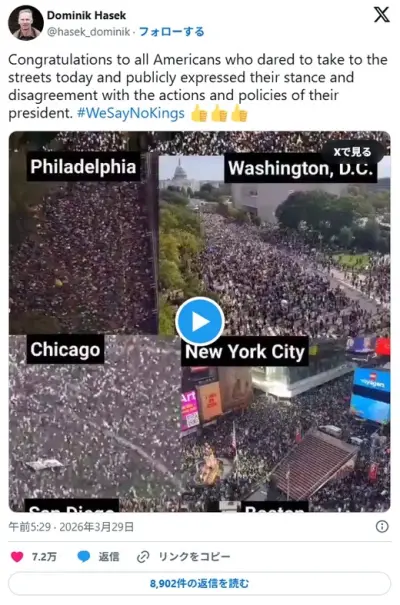Click the 返信 reply label
The image size is (400, 605).
(x=109, y=556)
